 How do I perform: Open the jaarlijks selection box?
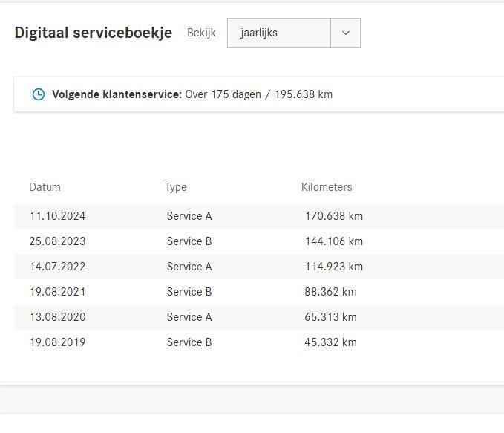click(279, 33)
